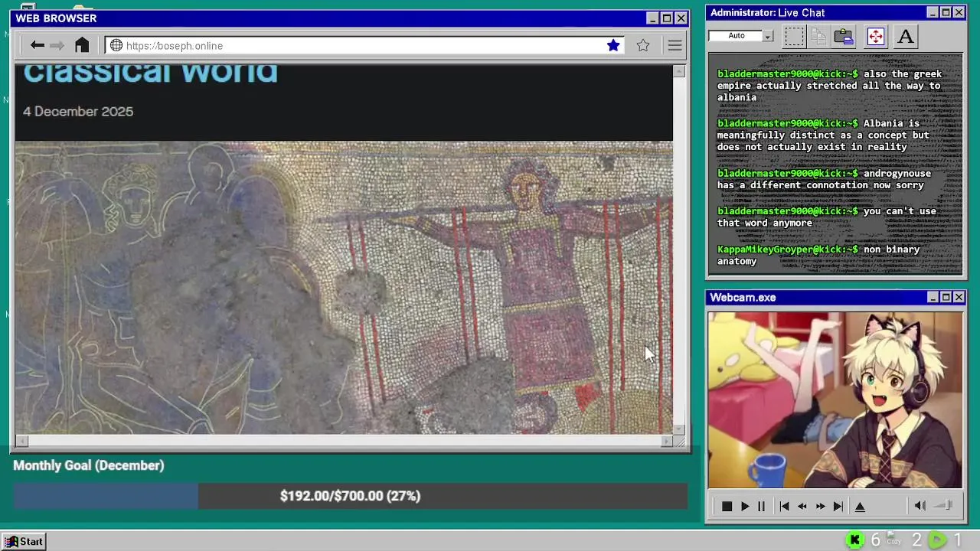Screen dimensions: 980x551
Task: Click 'Monthly Goal (December)' label
Action: click(x=89, y=465)
